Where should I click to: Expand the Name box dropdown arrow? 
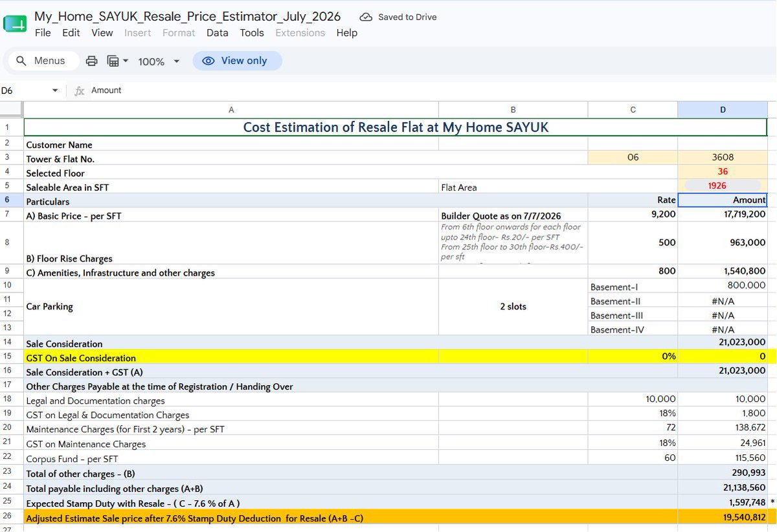pyautogui.click(x=55, y=91)
